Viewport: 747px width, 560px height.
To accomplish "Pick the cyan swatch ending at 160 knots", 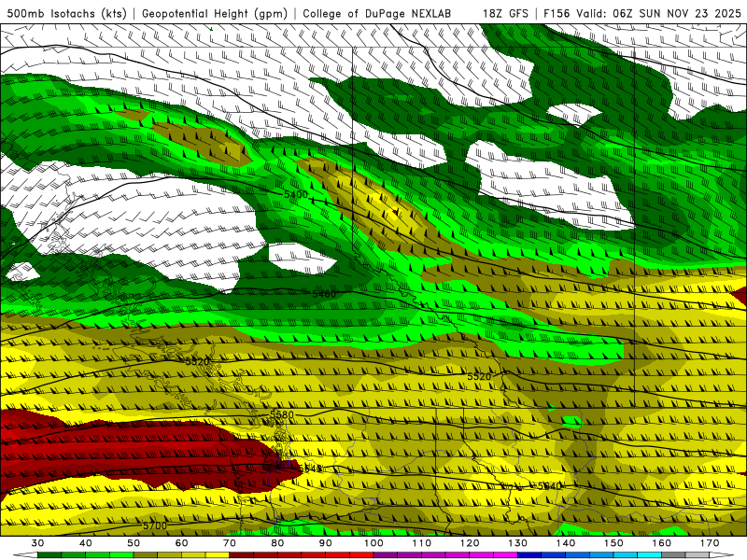I will pos(649,555).
